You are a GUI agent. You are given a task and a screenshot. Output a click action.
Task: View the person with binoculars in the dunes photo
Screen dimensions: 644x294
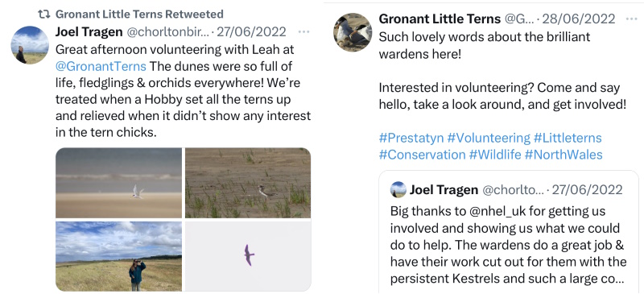118,256
